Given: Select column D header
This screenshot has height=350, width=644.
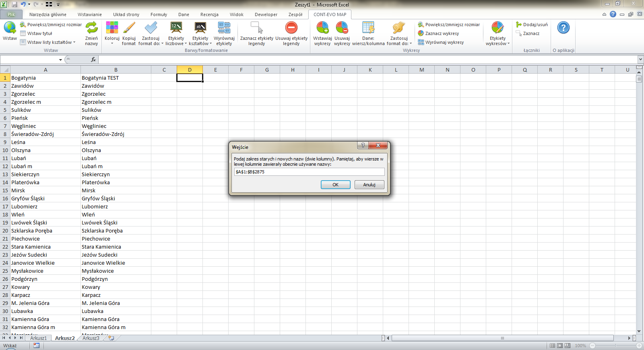Looking at the screenshot, I should [190, 70].
